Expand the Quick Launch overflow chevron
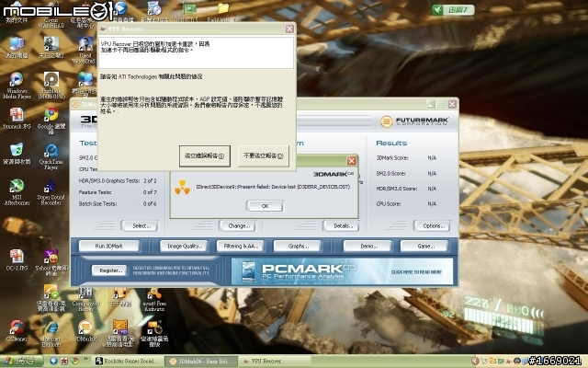588x368 pixels. click(x=85, y=360)
